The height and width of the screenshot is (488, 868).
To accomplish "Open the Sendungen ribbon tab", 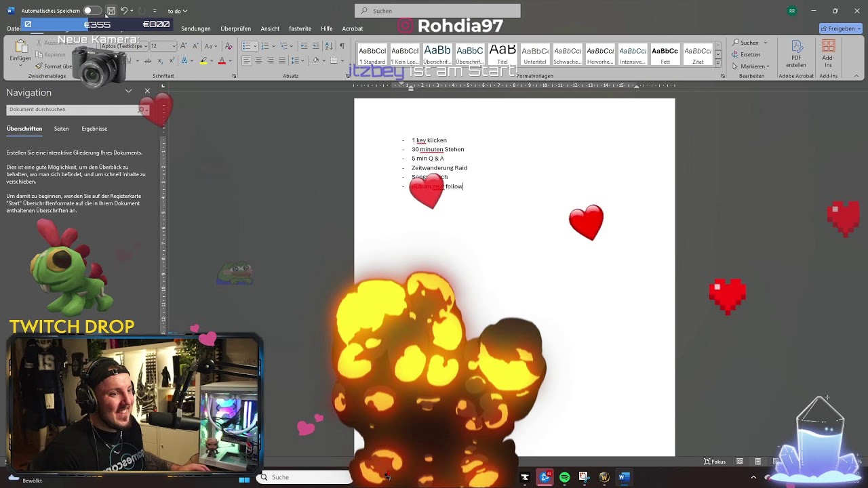I will (196, 28).
